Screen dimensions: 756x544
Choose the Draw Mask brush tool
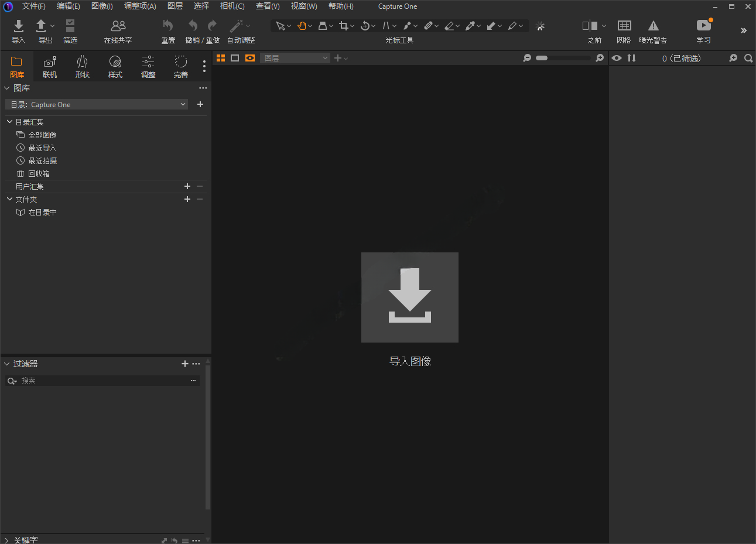click(x=408, y=26)
